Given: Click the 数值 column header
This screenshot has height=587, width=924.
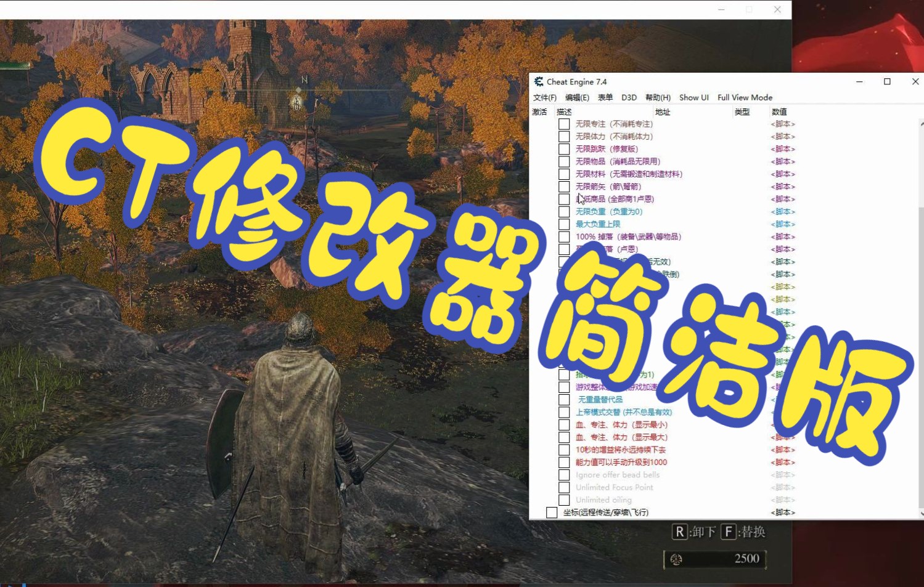Looking at the screenshot, I should [779, 112].
